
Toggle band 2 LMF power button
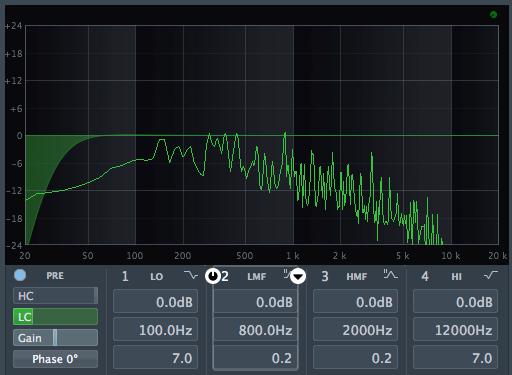point(213,276)
